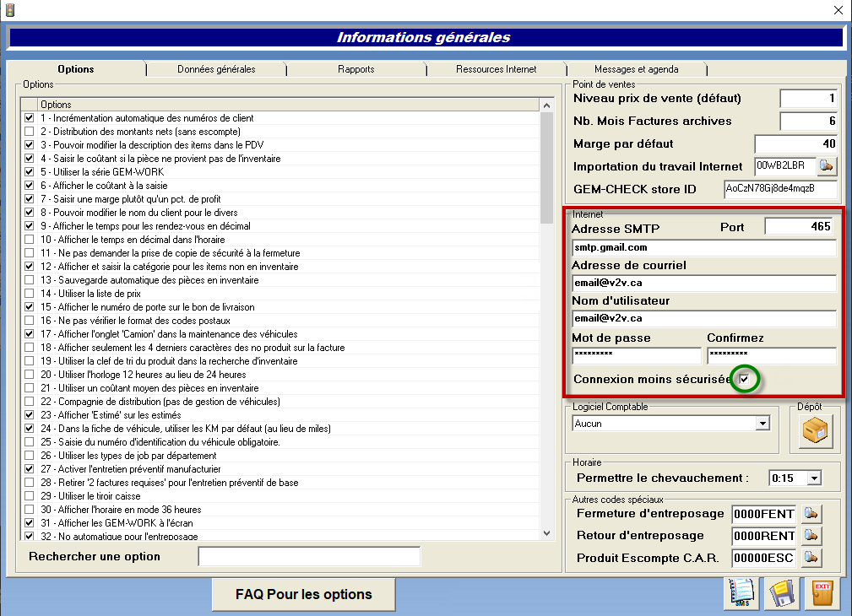Click lookup icon beside Produit Escompte C.A.R.
852x616 pixels.
click(811, 557)
